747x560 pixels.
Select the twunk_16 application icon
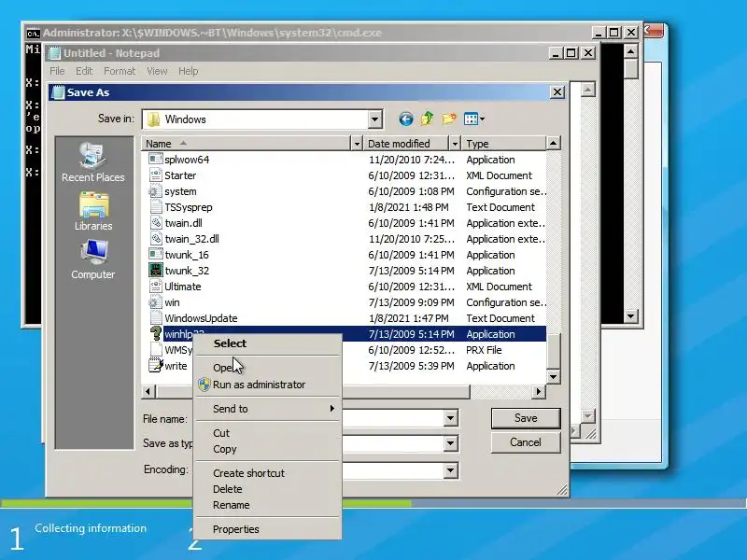156,254
